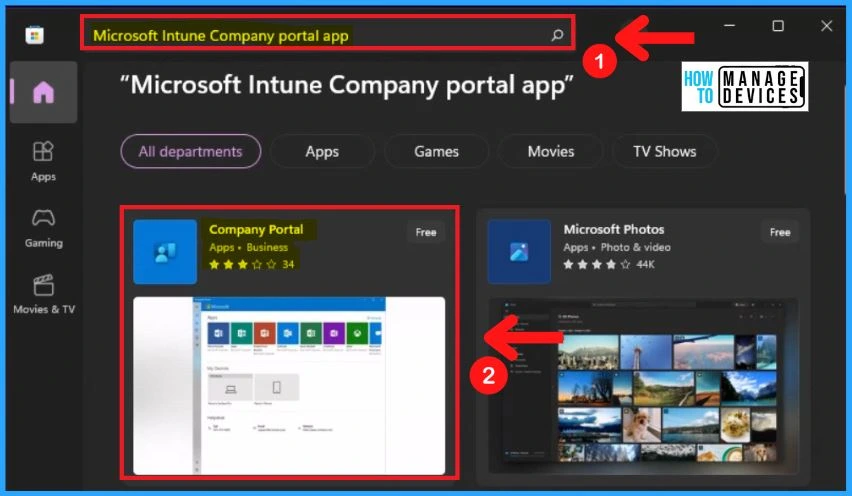
Task: Click the search magnifier icon
Action: point(557,35)
